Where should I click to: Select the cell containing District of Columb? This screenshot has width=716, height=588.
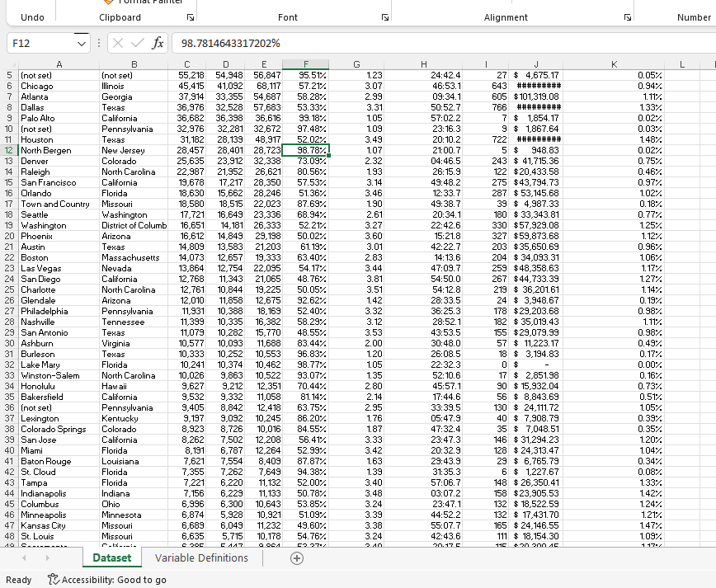(134, 225)
